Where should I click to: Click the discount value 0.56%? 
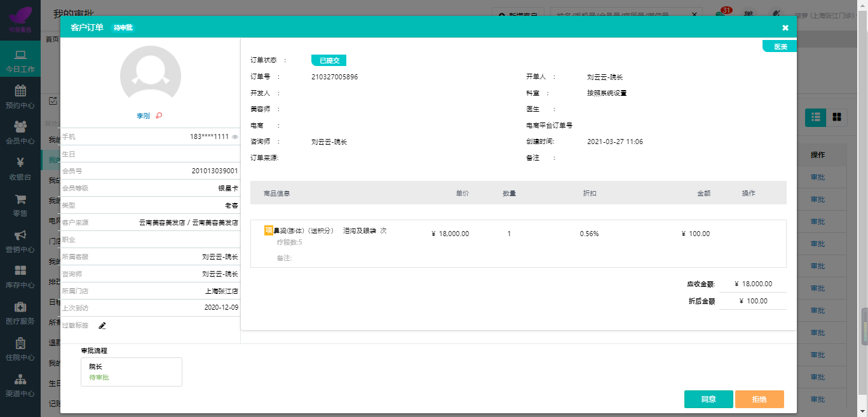tap(589, 234)
